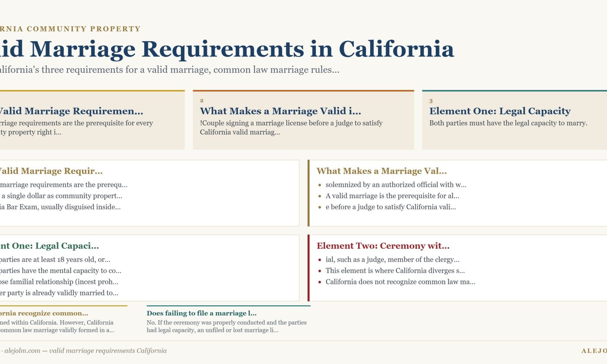The height and width of the screenshot is (364, 607).
Task: Open card 2 'What Makes a Marriage Valid i...'
Action: (303, 120)
